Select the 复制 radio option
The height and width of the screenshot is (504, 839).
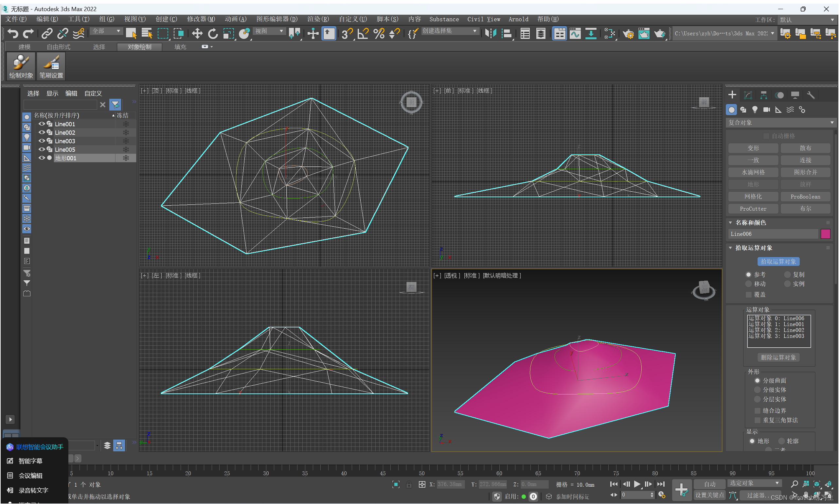coord(794,274)
